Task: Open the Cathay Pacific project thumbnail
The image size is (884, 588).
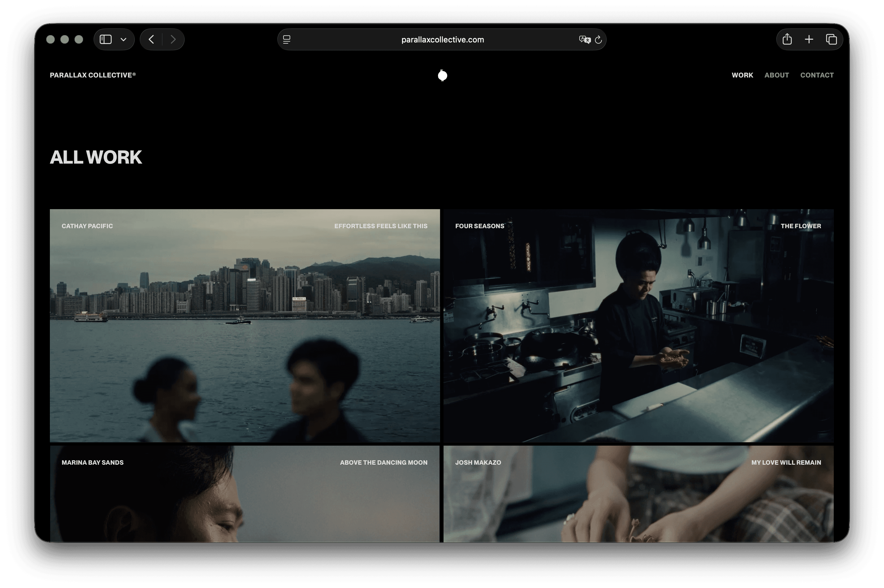Action: point(245,325)
